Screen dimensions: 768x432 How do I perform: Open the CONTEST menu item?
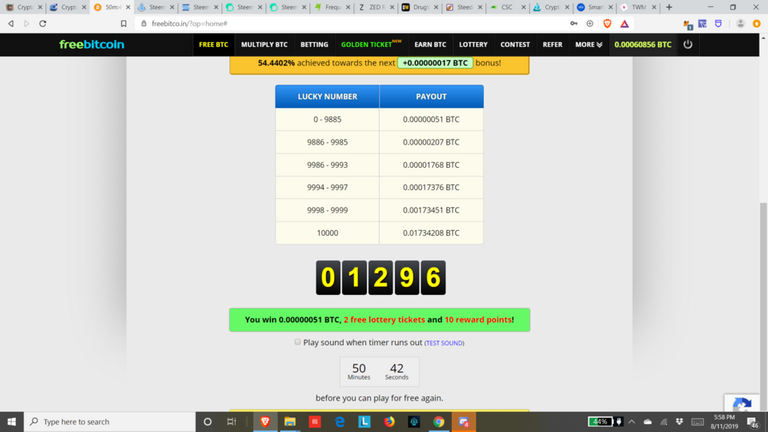(x=515, y=45)
